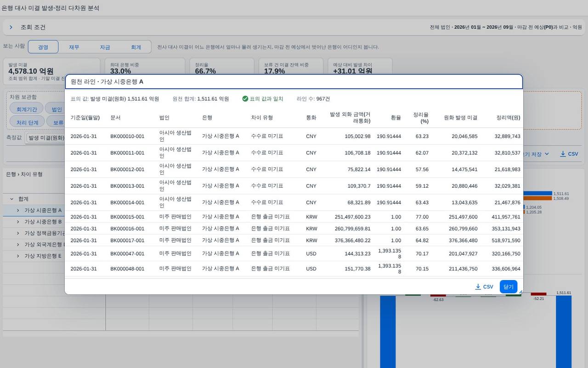Click the 정리액(원) column header
This screenshot has height=368, width=588.
click(x=508, y=118)
